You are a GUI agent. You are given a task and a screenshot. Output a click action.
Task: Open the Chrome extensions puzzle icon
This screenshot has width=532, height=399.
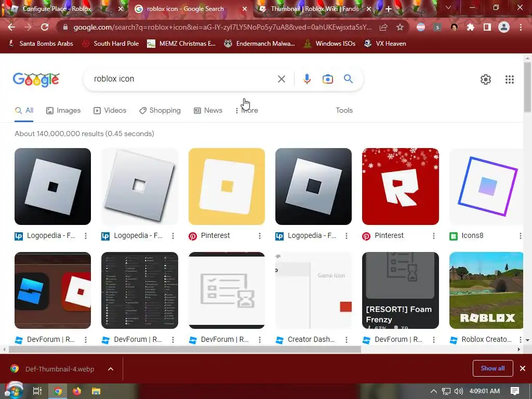470,27
